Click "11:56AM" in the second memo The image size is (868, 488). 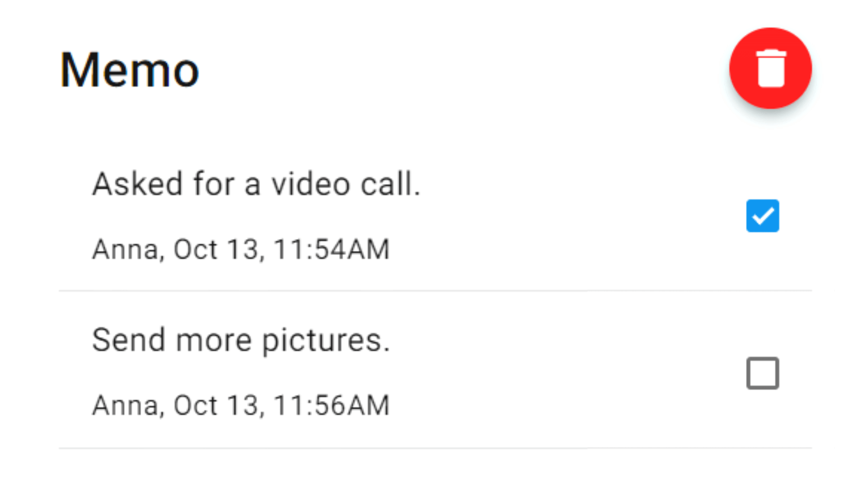click(x=332, y=405)
